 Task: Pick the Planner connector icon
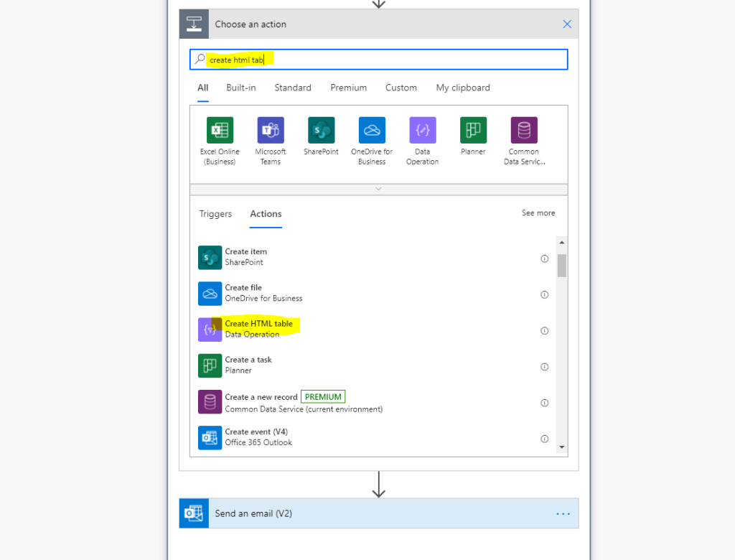pos(473,130)
